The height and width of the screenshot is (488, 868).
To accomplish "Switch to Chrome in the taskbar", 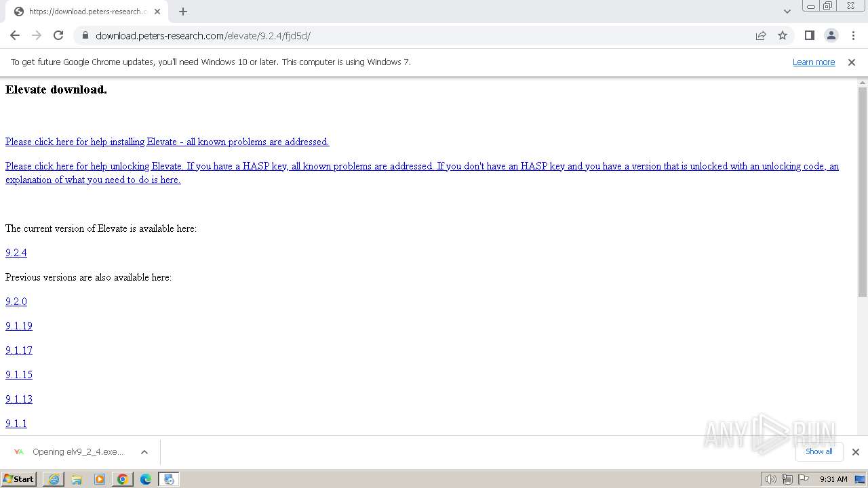I will point(123,479).
